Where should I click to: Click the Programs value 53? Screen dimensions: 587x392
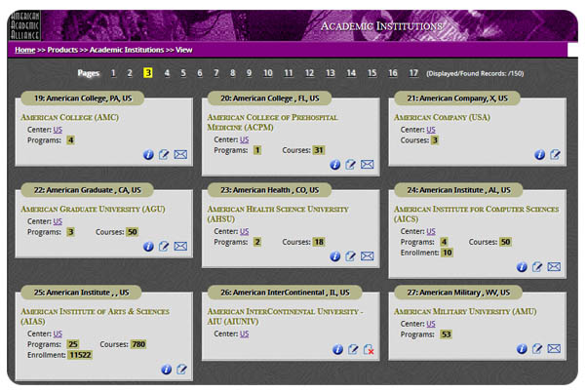pos(446,333)
